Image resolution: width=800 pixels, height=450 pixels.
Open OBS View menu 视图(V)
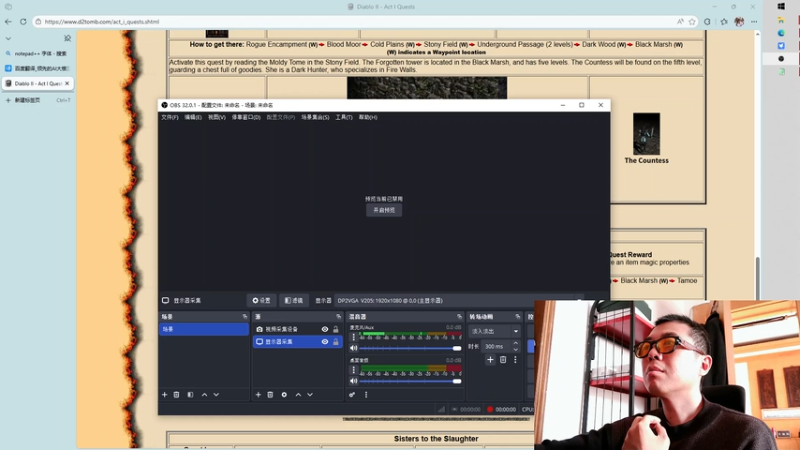[x=216, y=117]
